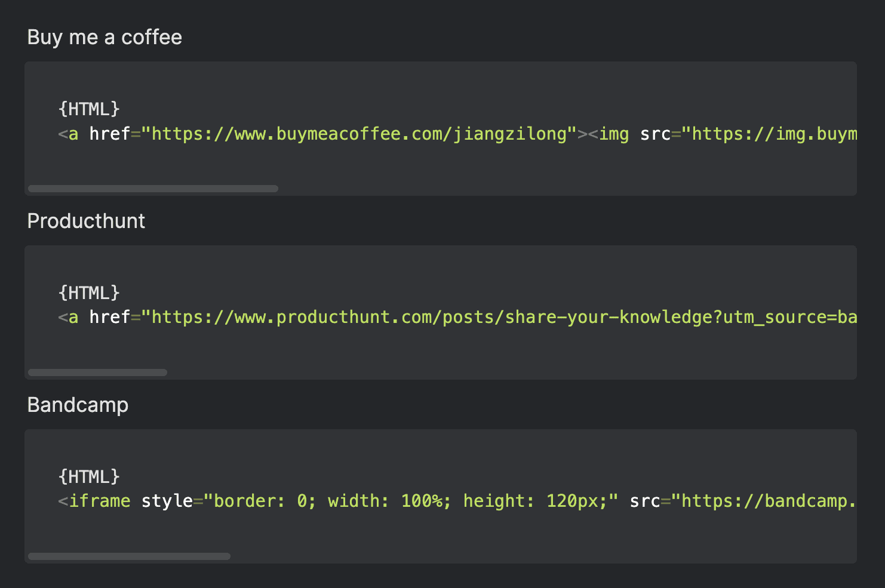Click the Producthunt code block's horizontal scrollbar
The image size is (885, 588).
pyautogui.click(x=97, y=372)
